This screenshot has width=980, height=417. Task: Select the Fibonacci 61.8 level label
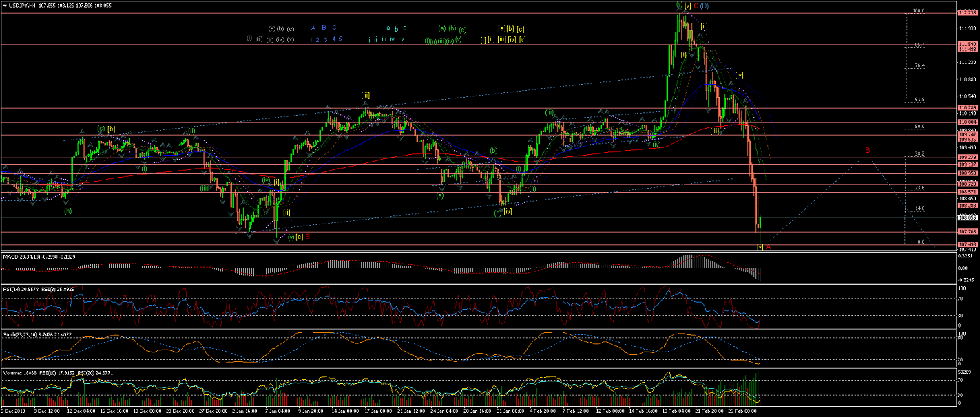point(919,99)
